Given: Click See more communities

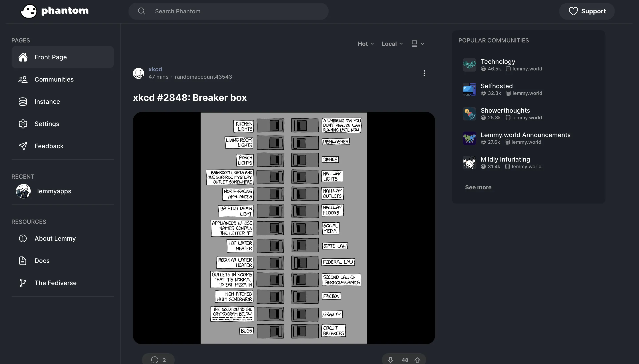Looking at the screenshot, I should click(x=478, y=187).
